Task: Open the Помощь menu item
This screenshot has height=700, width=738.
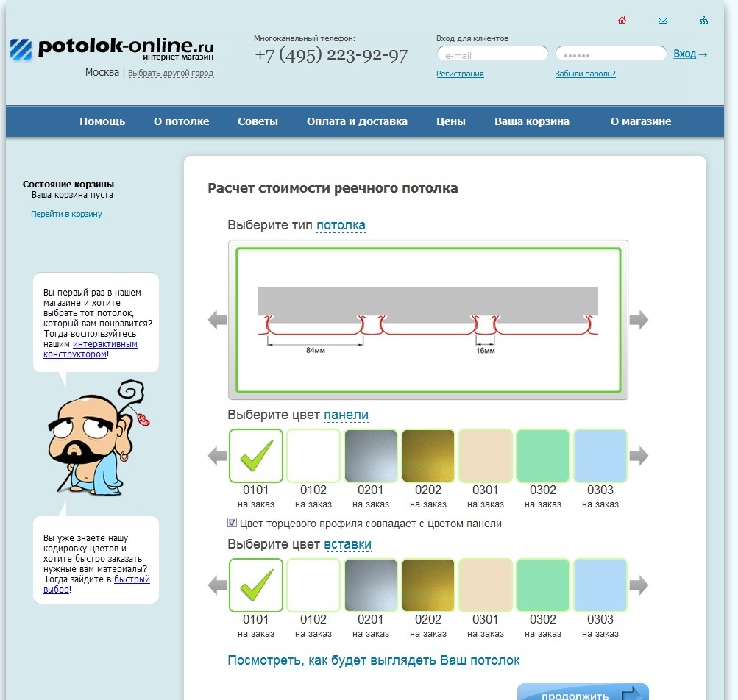Action: (x=102, y=121)
